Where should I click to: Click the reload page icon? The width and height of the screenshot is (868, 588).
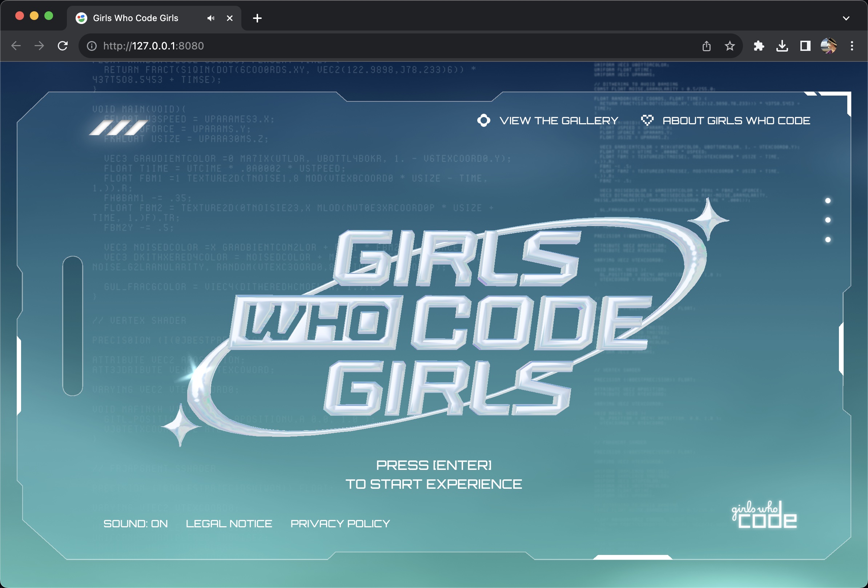click(63, 46)
